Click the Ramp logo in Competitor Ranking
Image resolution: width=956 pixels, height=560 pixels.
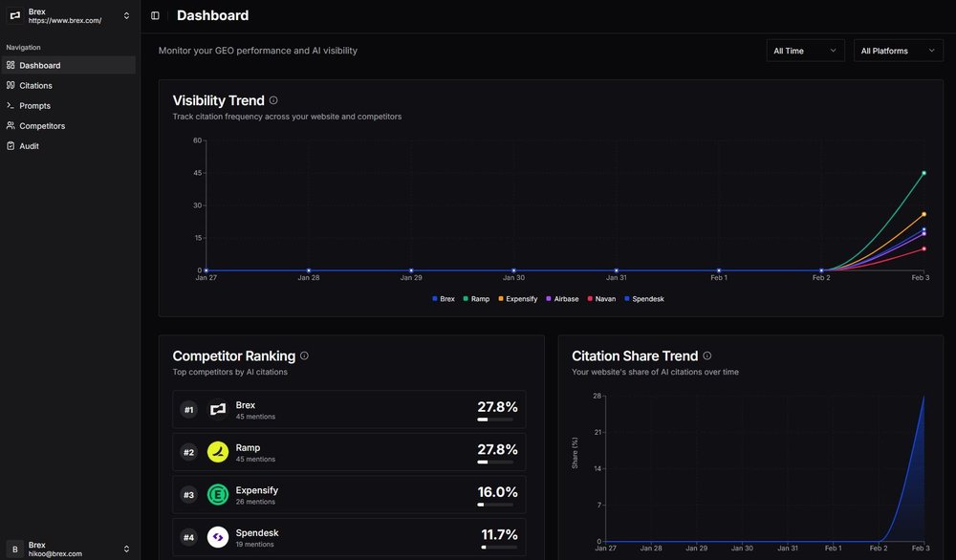[217, 452]
